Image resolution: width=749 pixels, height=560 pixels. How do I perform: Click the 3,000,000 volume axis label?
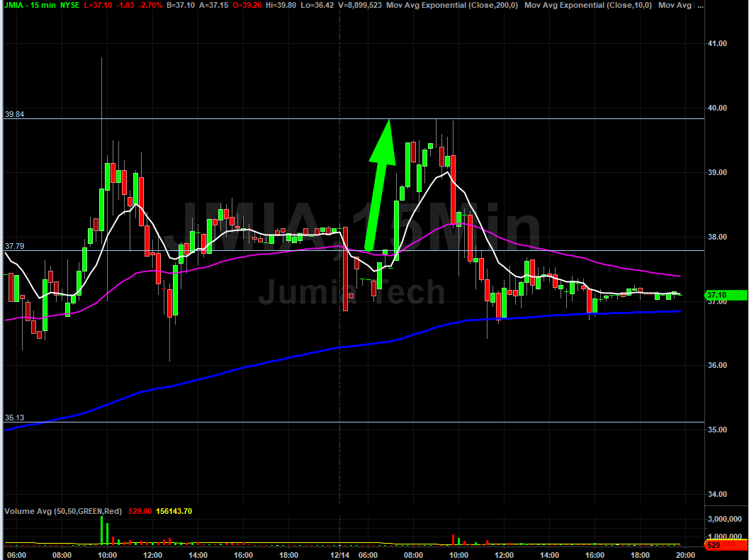[x=723, y=520]
